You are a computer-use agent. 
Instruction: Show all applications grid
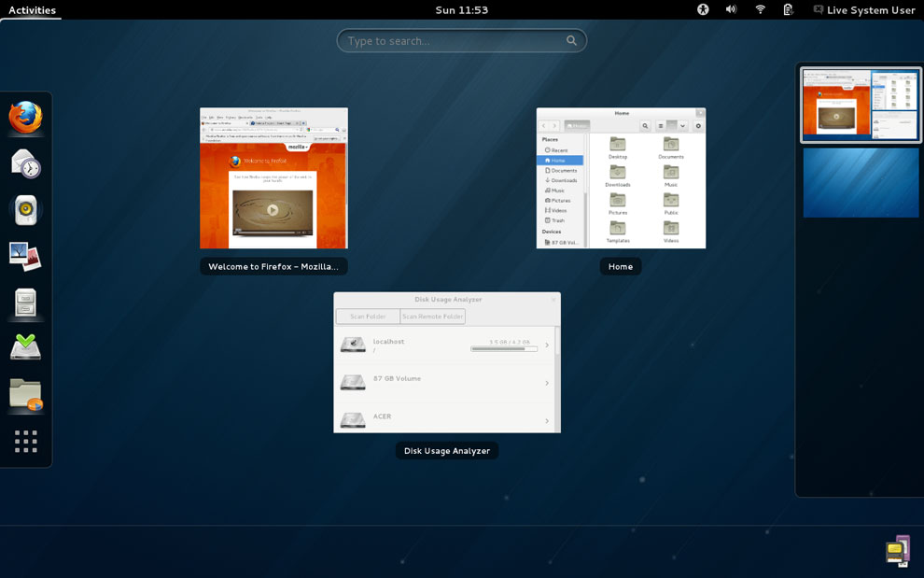point(25,441)
